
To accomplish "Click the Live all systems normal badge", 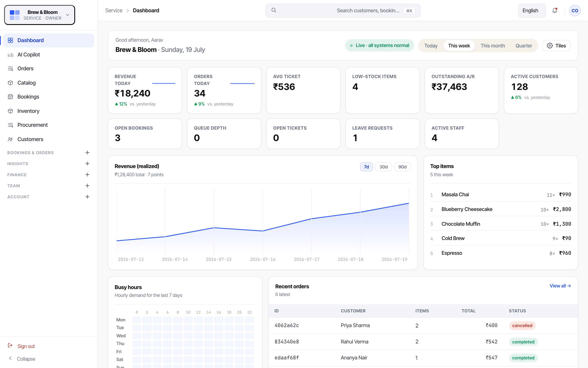I will (379, 46).
